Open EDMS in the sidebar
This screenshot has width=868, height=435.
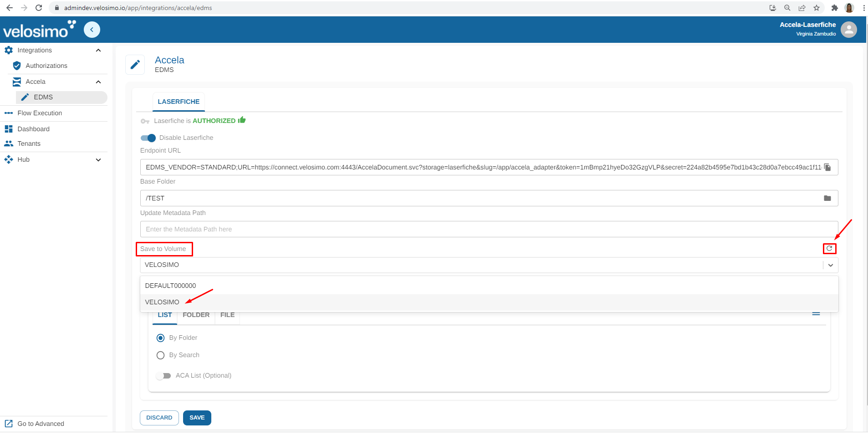point(61,97)
